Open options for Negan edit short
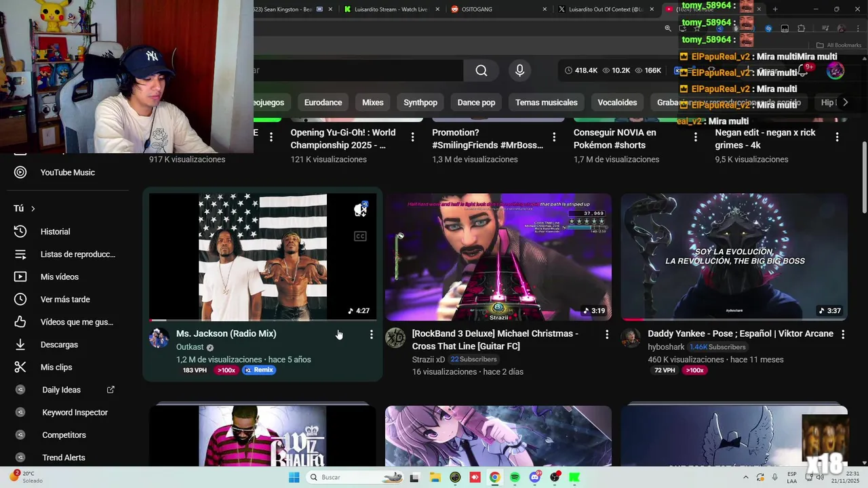Viewport: 868px width, 488px height. click(x=837, y=137)
